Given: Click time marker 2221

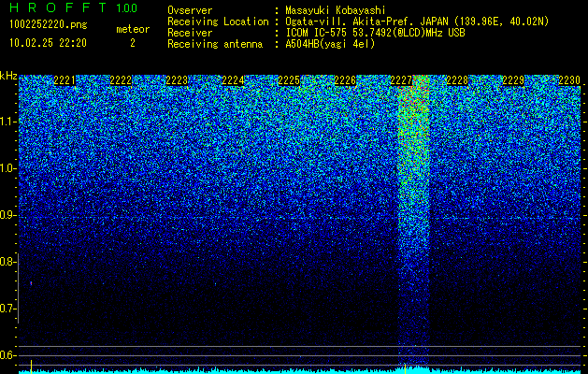Looking at the screenshot, I should [65, 80].
